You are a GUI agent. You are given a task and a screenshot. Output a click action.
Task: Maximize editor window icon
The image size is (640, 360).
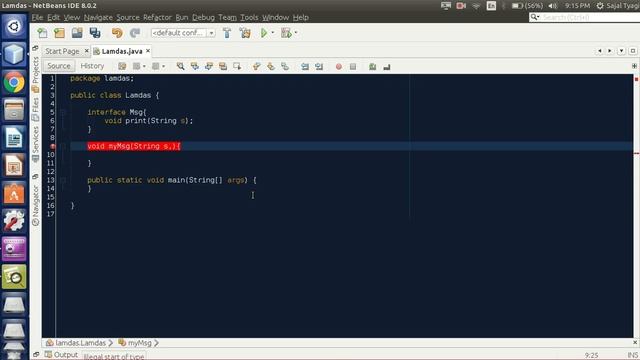click(x=633, y=51)
